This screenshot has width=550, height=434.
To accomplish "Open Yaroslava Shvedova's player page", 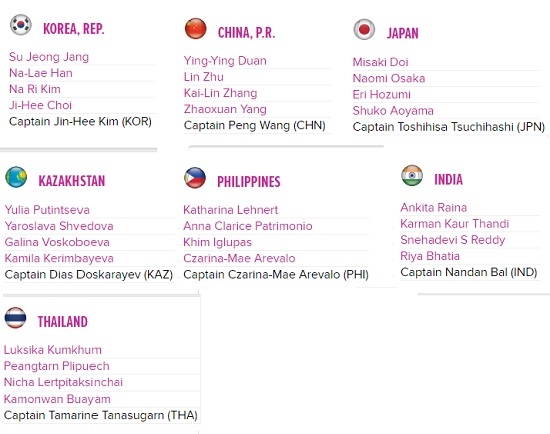I will [x=59, y=226].
